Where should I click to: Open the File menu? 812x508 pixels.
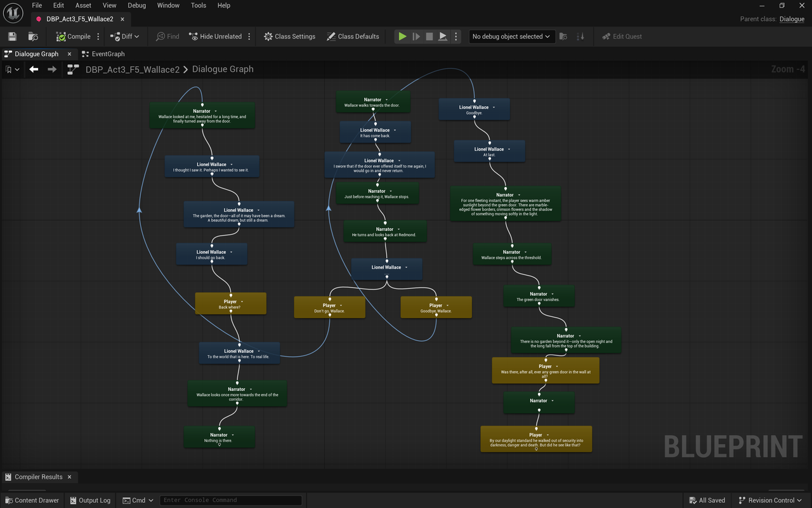coord(37,5)
